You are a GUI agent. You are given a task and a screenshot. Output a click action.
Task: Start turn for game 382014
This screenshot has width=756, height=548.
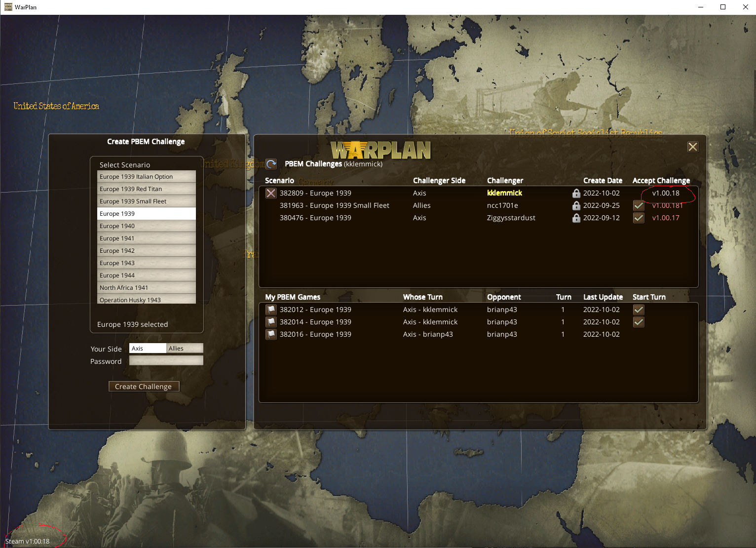pos(639,322)
